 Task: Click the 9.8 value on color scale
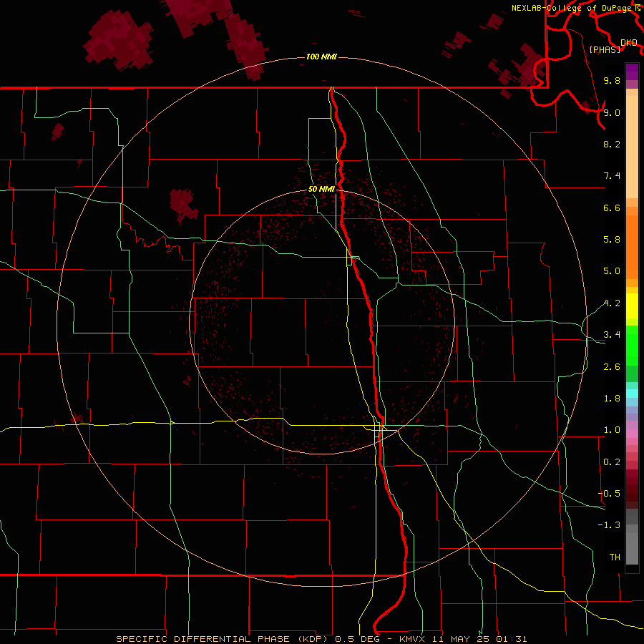(x=612, y=80)
